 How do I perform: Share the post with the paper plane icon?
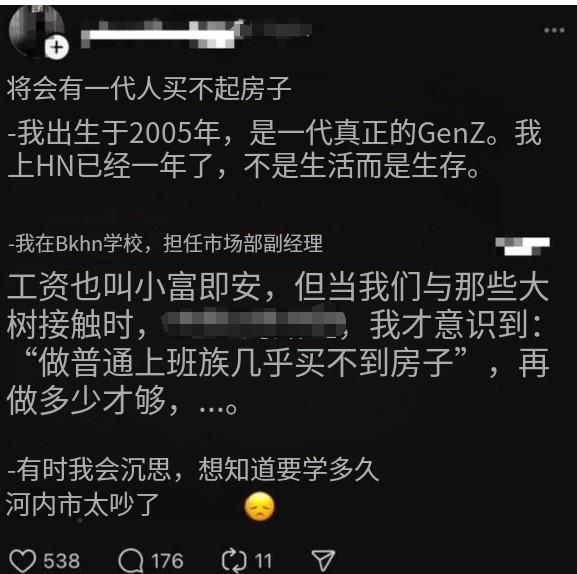click(323, 561)
